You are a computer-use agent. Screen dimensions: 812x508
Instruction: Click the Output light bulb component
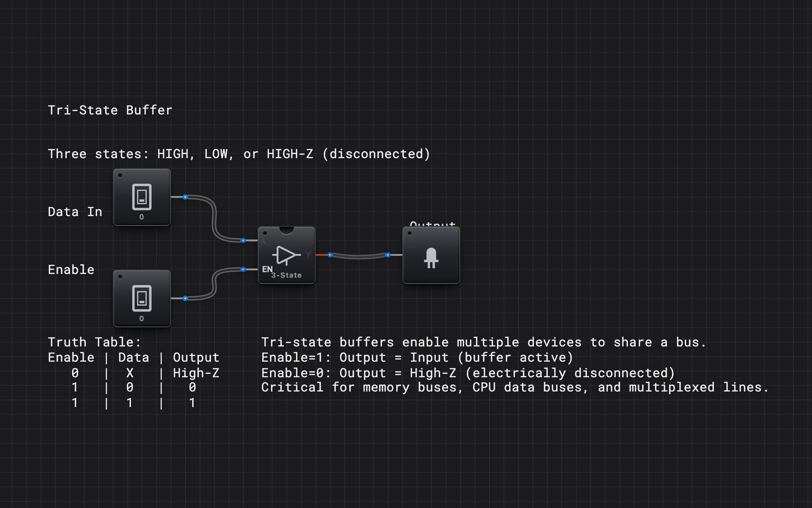[431, 255]
